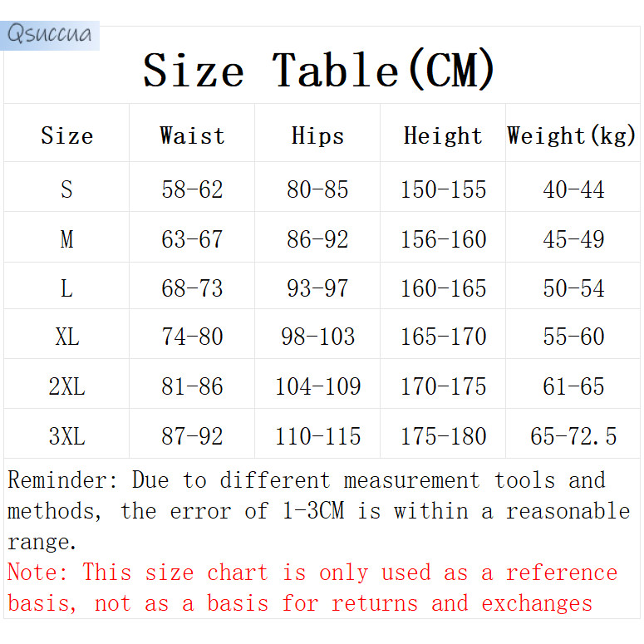The height and width of the screenshot is (644, 644).
Task: Select the XL size row label
Action: click(67, 337)
